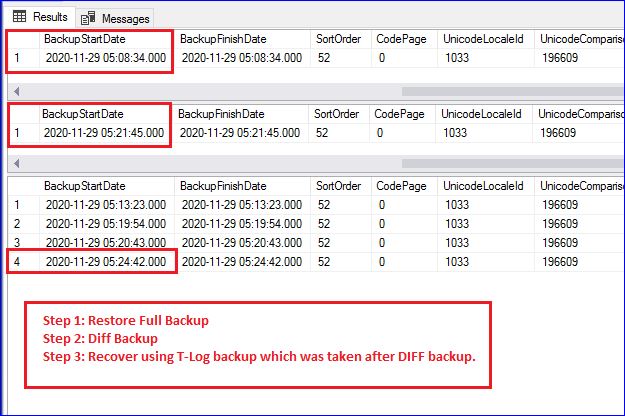Click the left scroll arrow under the first grid
This screenshot has width=625, height=416.
pyautogui.click(x=14, y=89)
